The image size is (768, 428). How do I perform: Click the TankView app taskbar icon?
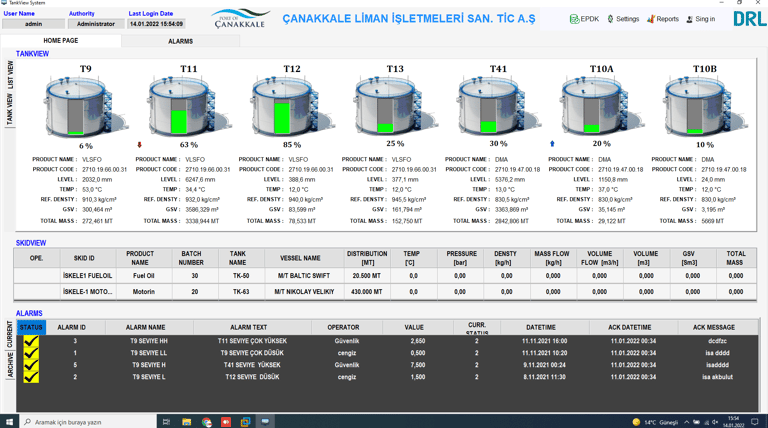[265, 422]
